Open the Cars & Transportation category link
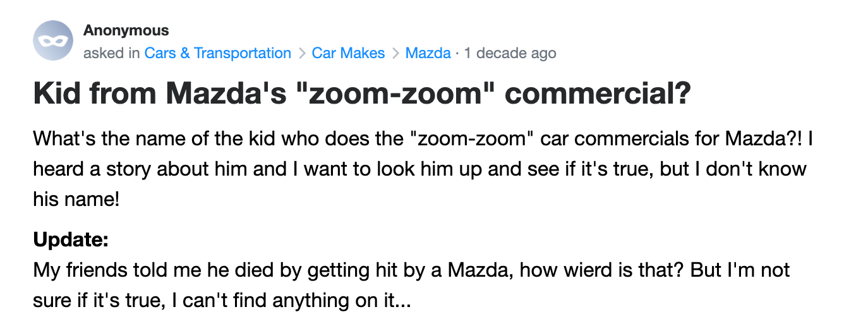The height and width of the screenshot is (326, 868). pos(218,53)
